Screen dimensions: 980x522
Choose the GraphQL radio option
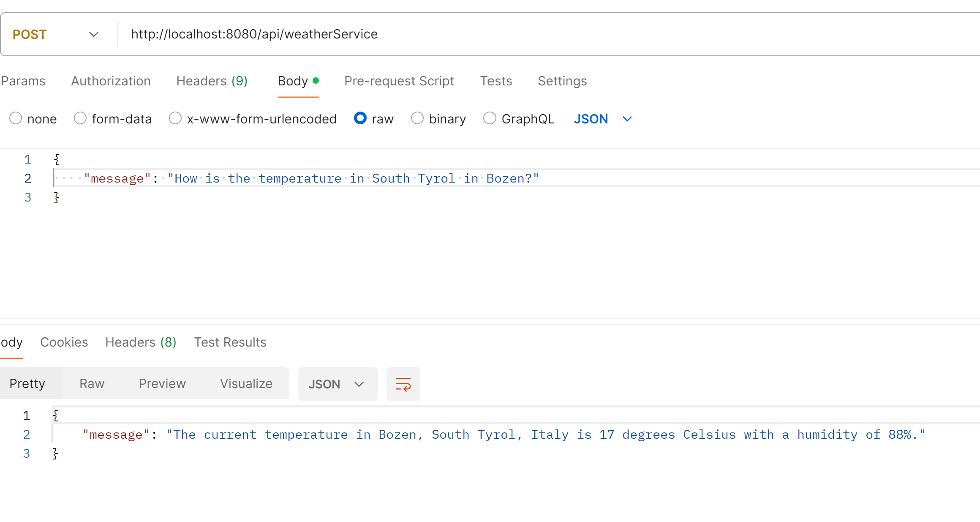pyautogui.click(x=490, y=118)
